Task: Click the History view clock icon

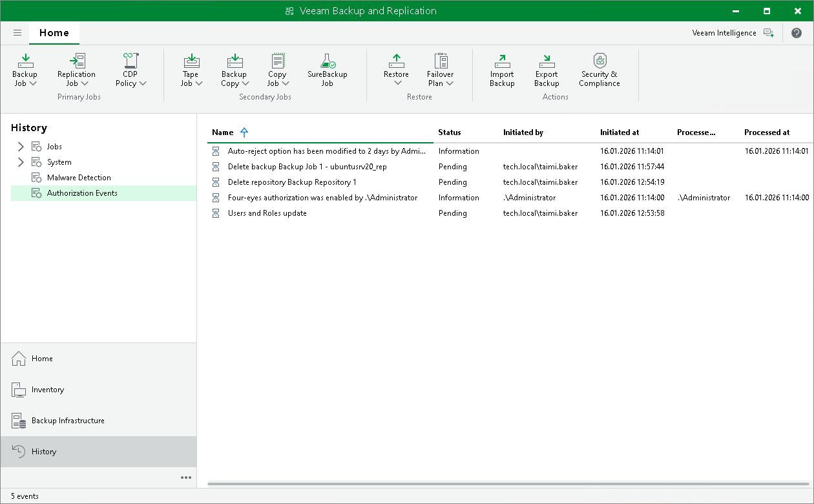Action: click(x=19, y=452)
